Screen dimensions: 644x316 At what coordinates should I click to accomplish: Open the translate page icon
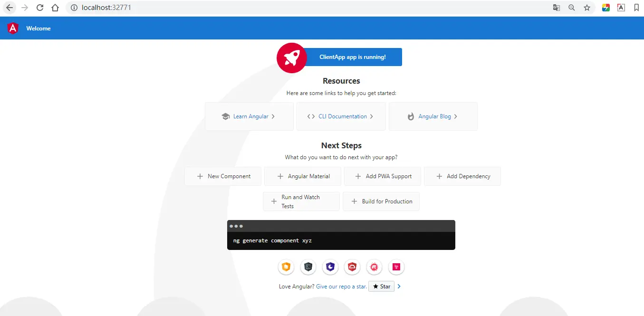pyautogui.click(x=557, y=8)
